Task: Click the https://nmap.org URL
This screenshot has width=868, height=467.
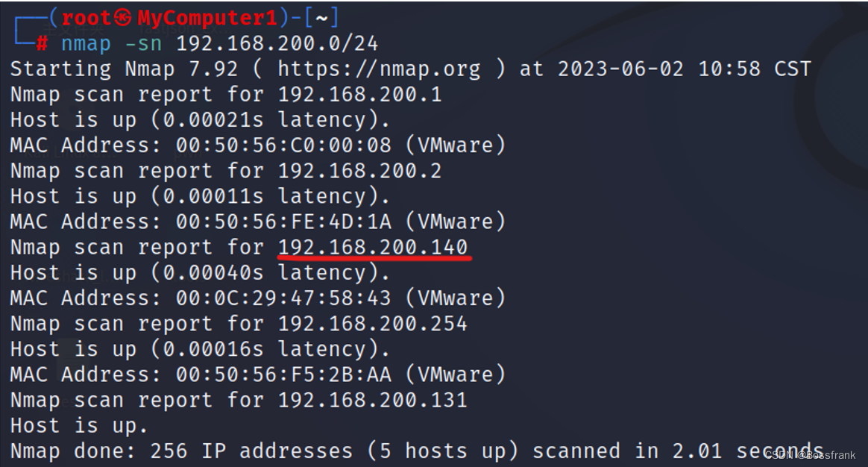Action: click(x=380, y=69)
